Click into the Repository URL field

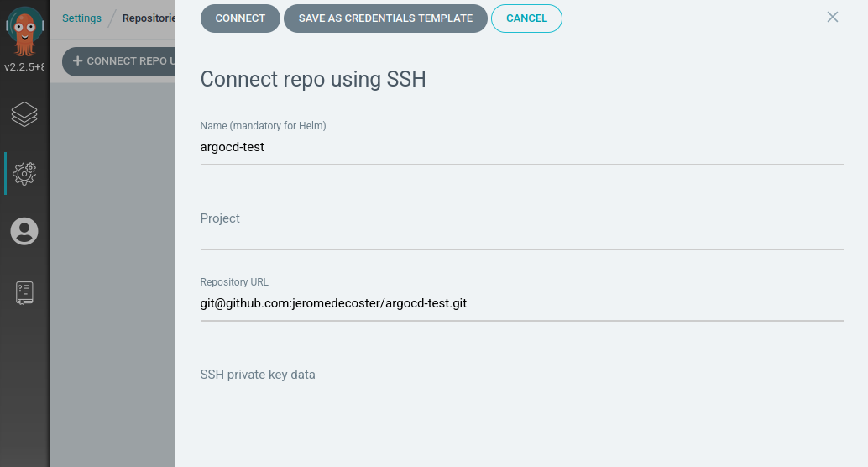520,304
